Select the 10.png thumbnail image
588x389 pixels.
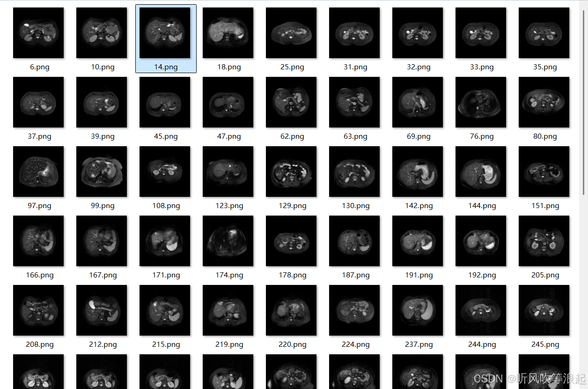coord(102,33)
